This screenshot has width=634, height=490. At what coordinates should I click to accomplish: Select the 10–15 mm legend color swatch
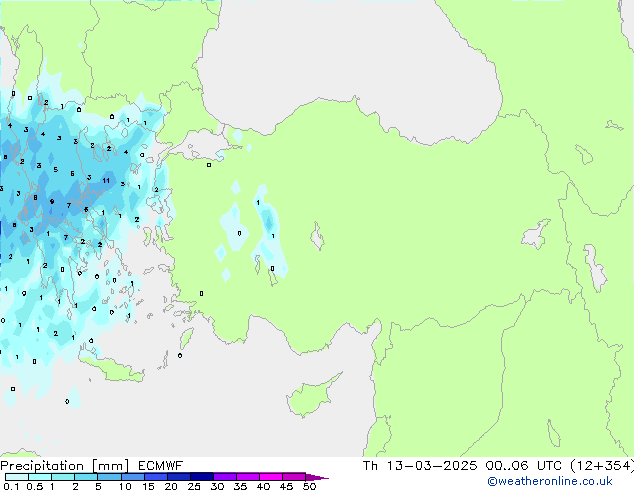click(132, 477)
